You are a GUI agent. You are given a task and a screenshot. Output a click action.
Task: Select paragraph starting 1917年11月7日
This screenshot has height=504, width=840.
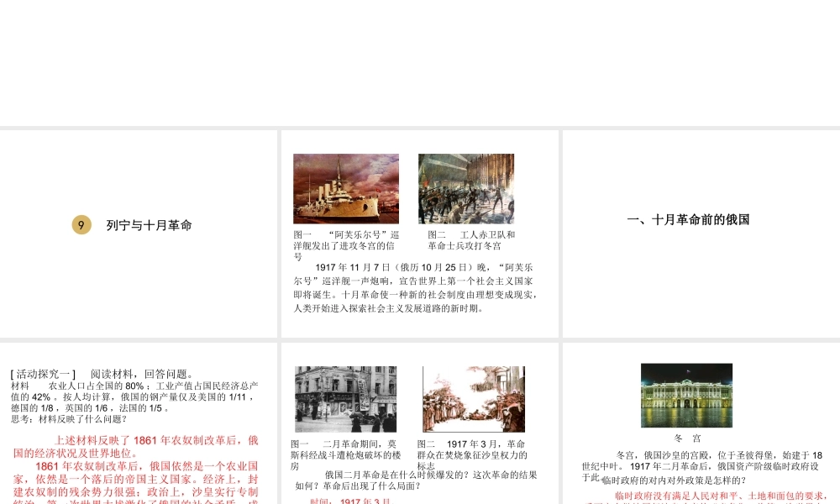[415, 287]
